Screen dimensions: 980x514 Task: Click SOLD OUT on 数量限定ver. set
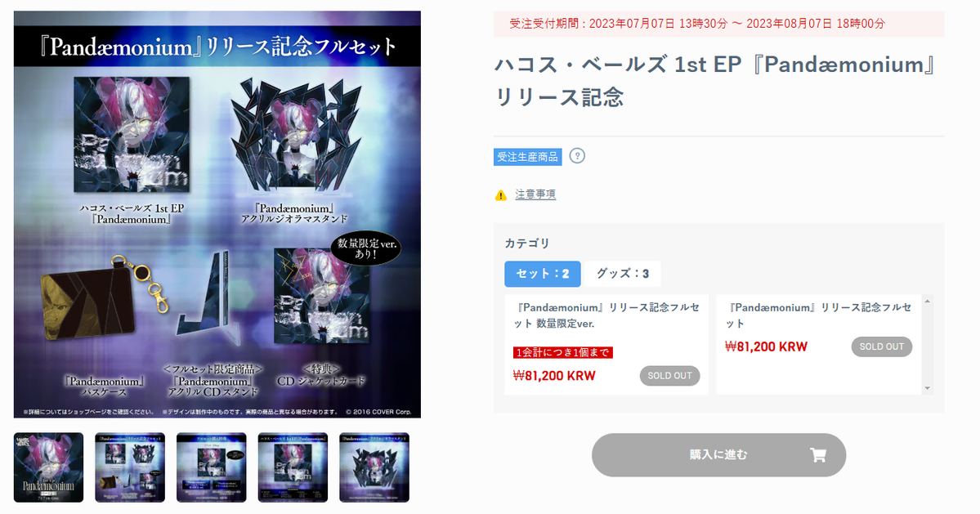tap(669, 376)
